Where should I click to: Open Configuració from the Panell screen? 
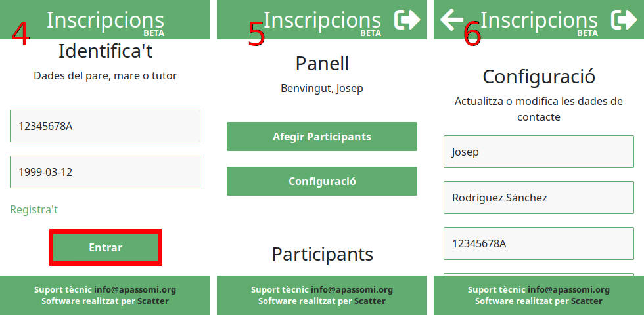point(322,181)
